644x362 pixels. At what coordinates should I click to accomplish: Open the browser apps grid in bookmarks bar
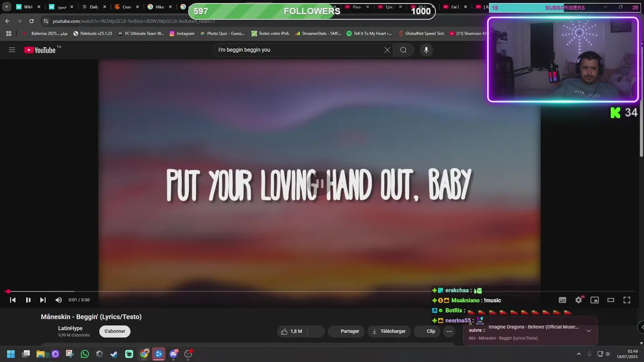[9, 34]
